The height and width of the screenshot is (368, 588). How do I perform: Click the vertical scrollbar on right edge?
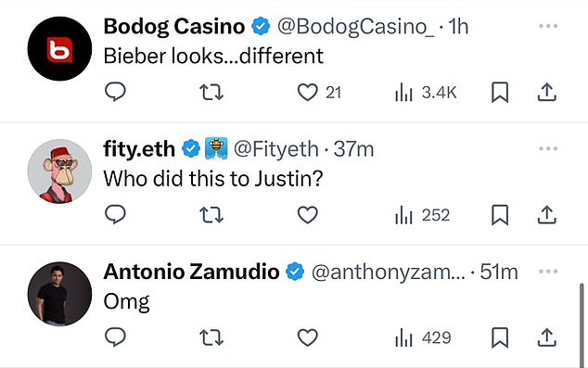click(582, 325)
